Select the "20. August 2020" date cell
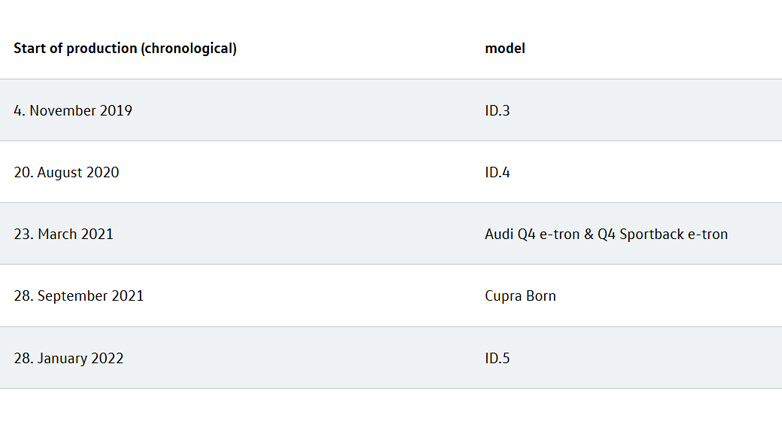 (66, 172)
